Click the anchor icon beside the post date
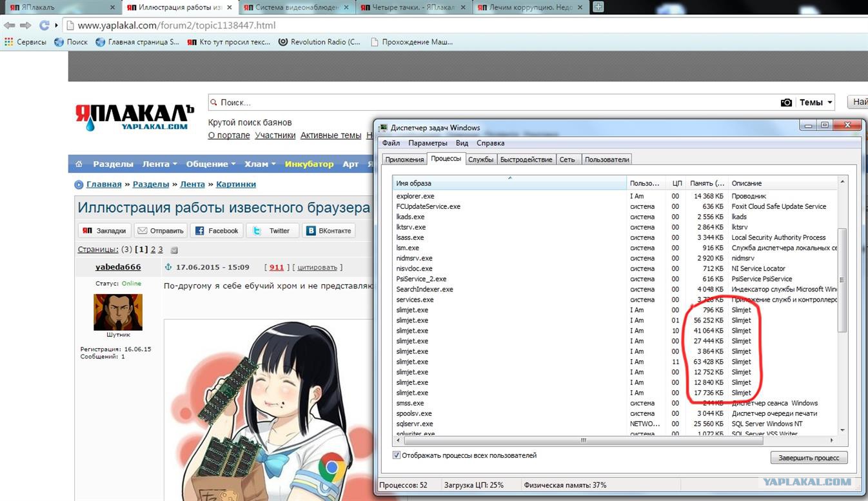The width and height of the screenshot is (868, 501). (x=169, y=267)
